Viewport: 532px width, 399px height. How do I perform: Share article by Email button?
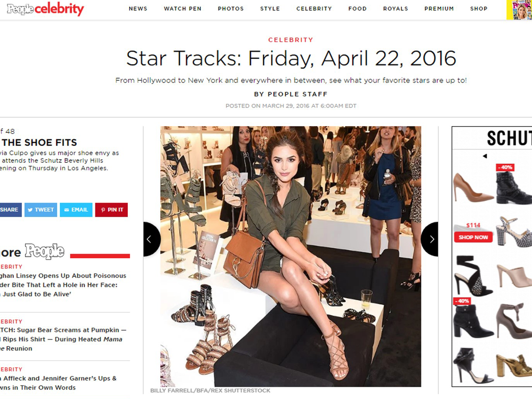tap(76, 210)
